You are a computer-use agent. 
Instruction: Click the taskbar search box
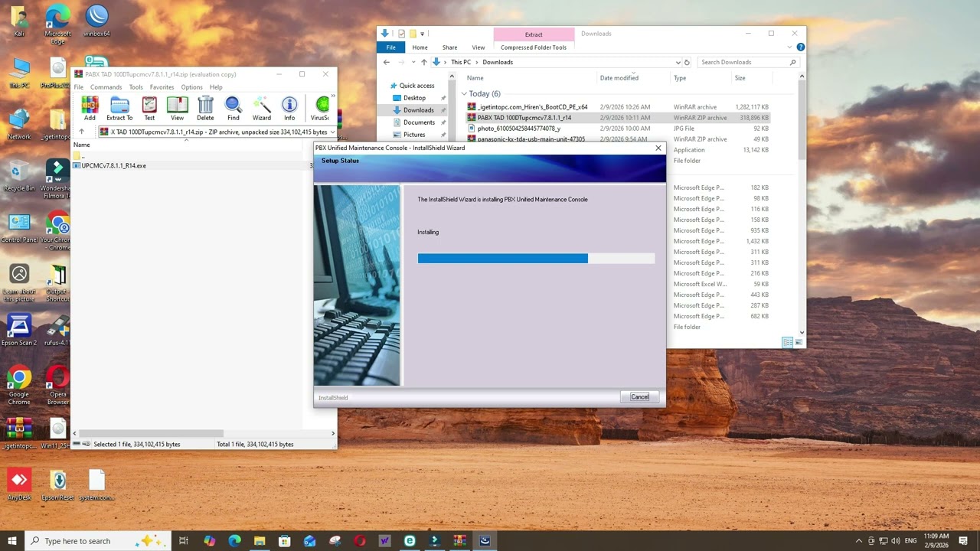(x=98, y=541)
